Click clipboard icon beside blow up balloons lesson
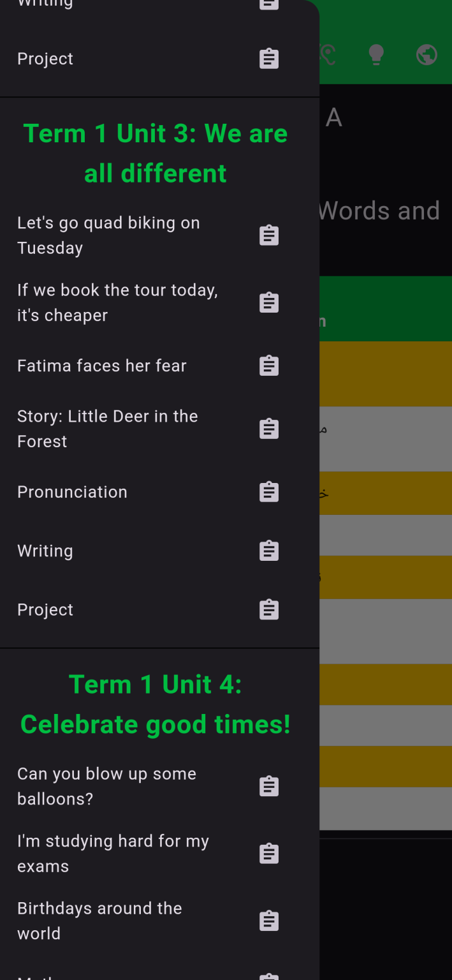 (269, 786)
